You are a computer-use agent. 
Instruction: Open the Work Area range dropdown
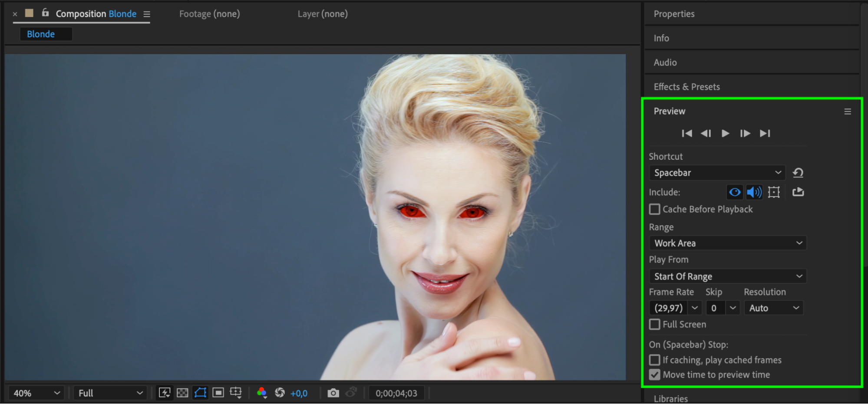(727, 243)
